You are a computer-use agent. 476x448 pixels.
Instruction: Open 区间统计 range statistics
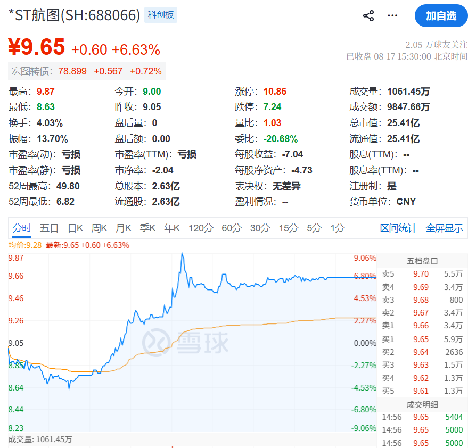pos(398,228)
